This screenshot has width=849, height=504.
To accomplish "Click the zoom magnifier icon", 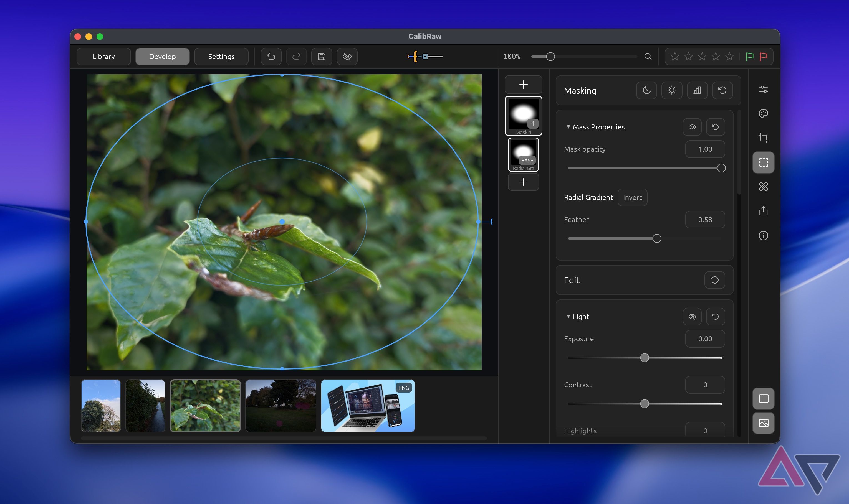I will coord(648,56).
